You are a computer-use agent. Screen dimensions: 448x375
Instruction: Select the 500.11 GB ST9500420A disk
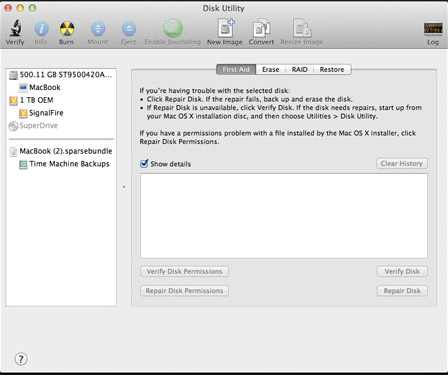(61, 75)
